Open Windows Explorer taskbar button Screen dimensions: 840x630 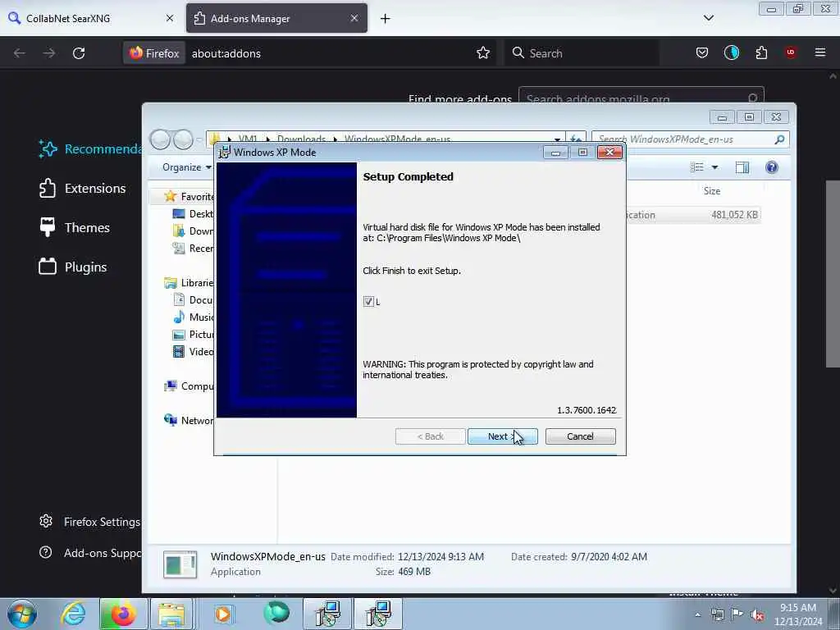pos(171,614)
